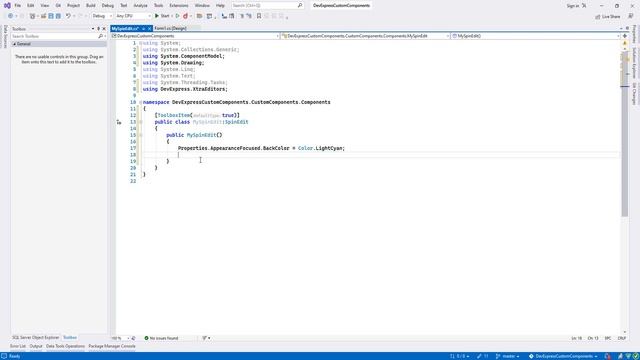Open the Debug configuration dropdown
Viewport: 640px width, 360px height.
pyautogui.click(x=102, y=16)
